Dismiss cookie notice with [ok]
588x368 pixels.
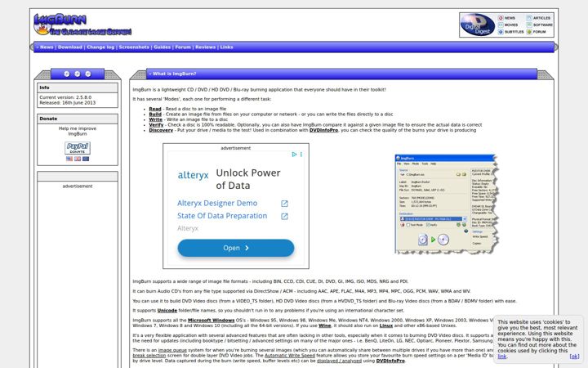pos(574,357)
